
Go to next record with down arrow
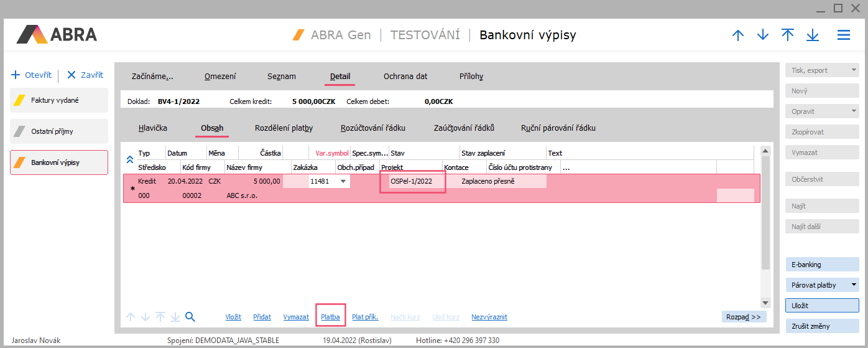tap(763, 35)
